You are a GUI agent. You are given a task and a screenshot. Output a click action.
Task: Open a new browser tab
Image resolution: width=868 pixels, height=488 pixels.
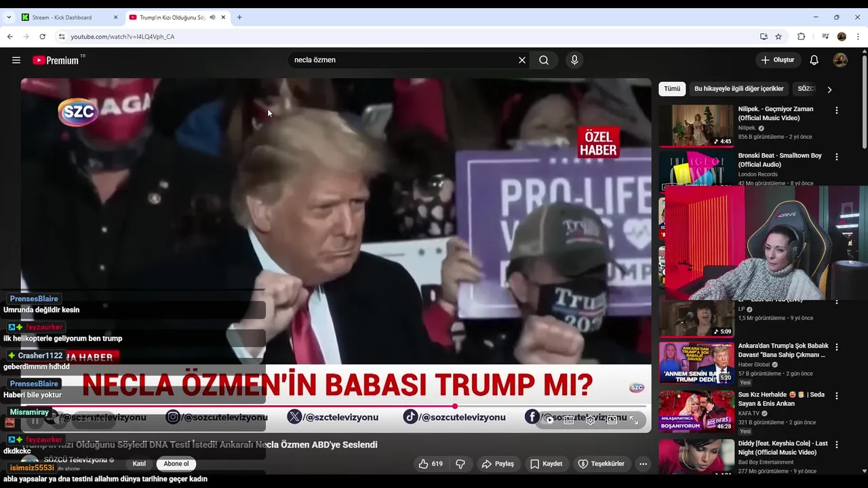coord(239,17)
